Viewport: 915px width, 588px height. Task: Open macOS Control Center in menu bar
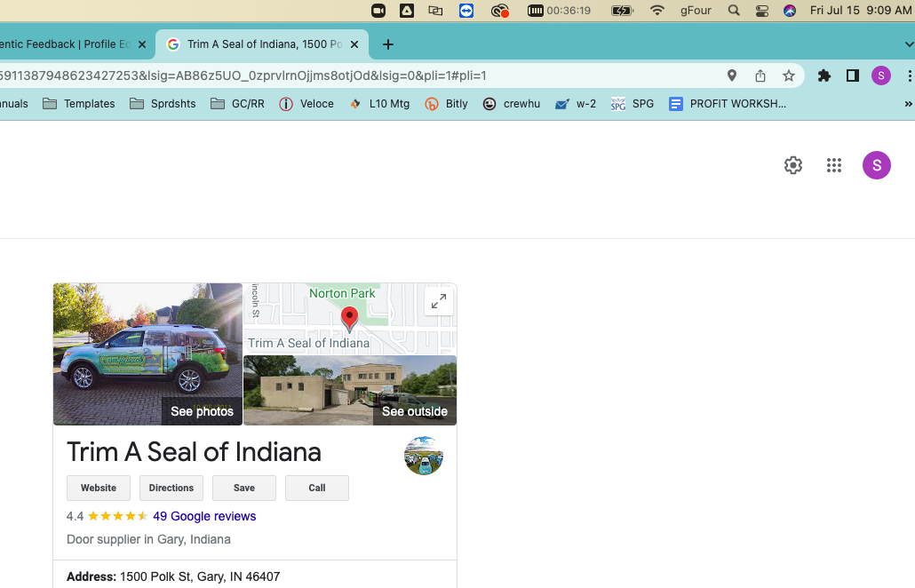[762, 11]
